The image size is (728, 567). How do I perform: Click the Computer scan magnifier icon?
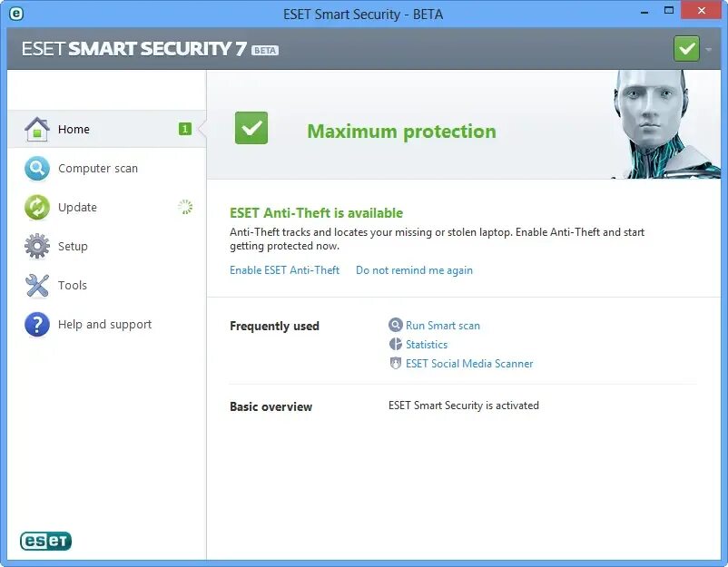(x=36, y=168)
